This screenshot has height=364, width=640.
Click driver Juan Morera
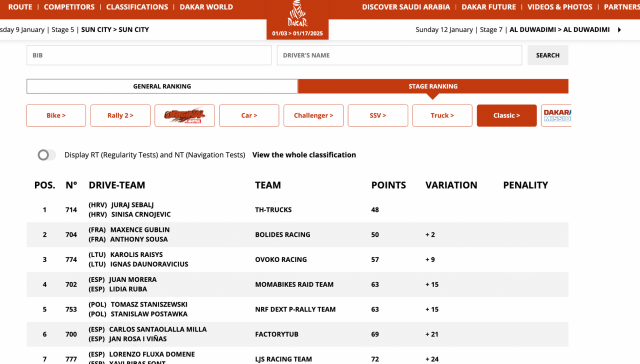133,280
